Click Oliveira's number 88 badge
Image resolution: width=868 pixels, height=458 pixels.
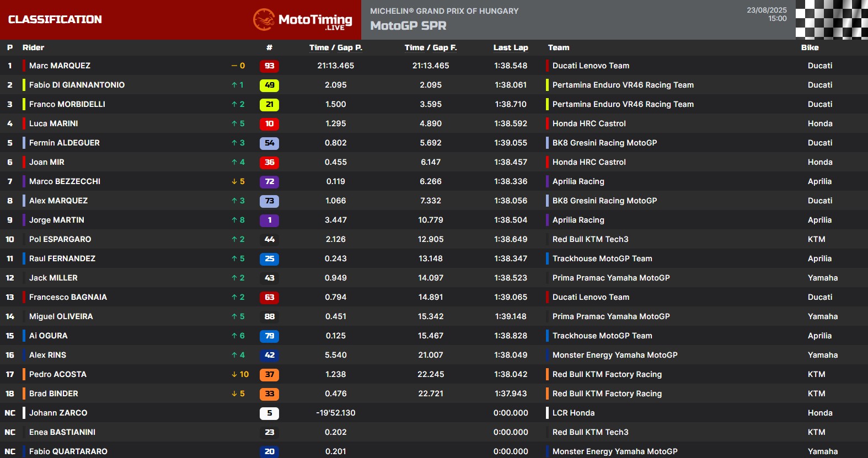pyautogui.click(x=269, y=317)
